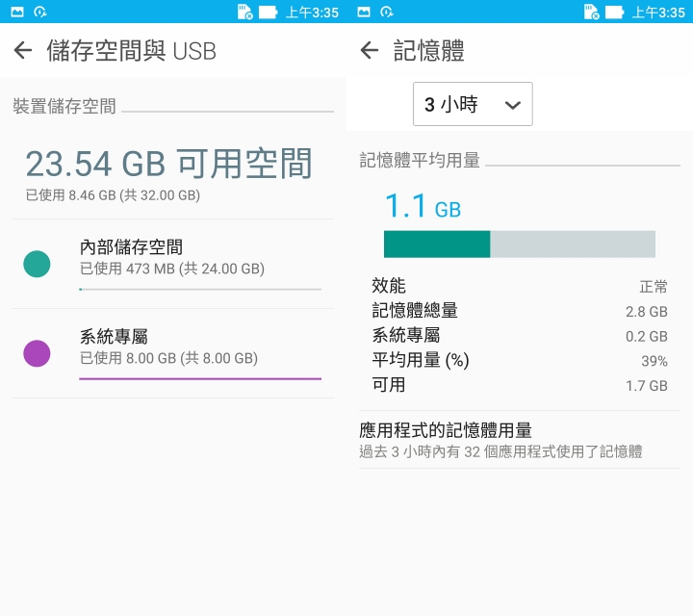This screenshot has height=616, width=693.
Task: Tap the 1.1 GB average memory value
Action: [x=423, y=206]
